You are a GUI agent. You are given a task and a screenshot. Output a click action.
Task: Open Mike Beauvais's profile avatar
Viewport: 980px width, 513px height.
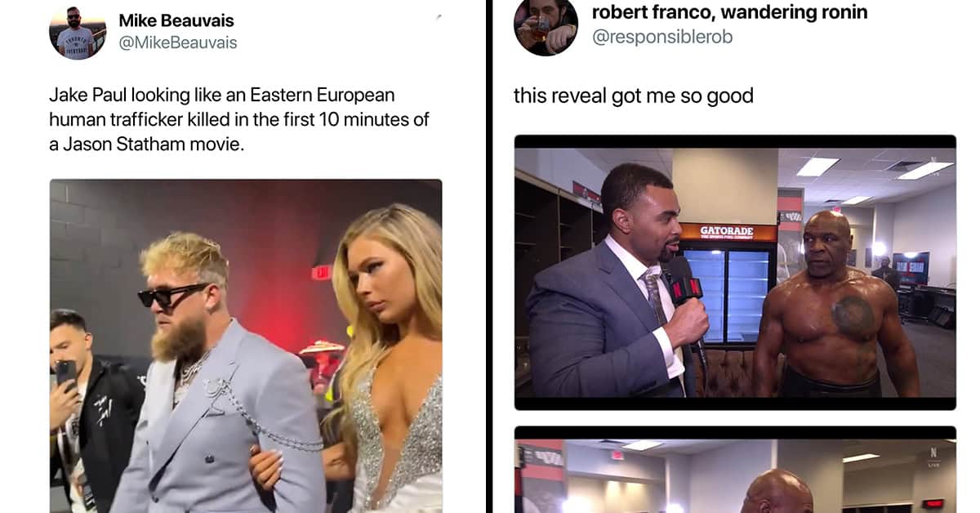(x=78, y=31)
